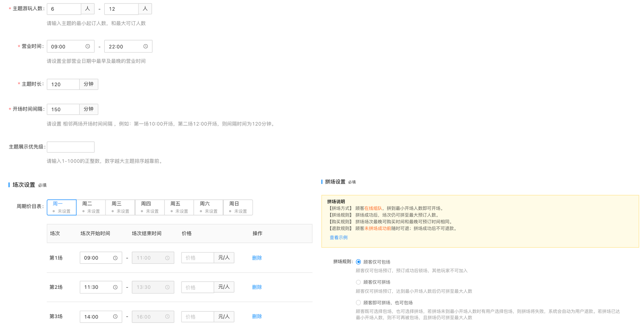The width and height of the screenshot is (644, 325).
Task: Open business end time picker 22:00
Action: (x=128, y=46)
